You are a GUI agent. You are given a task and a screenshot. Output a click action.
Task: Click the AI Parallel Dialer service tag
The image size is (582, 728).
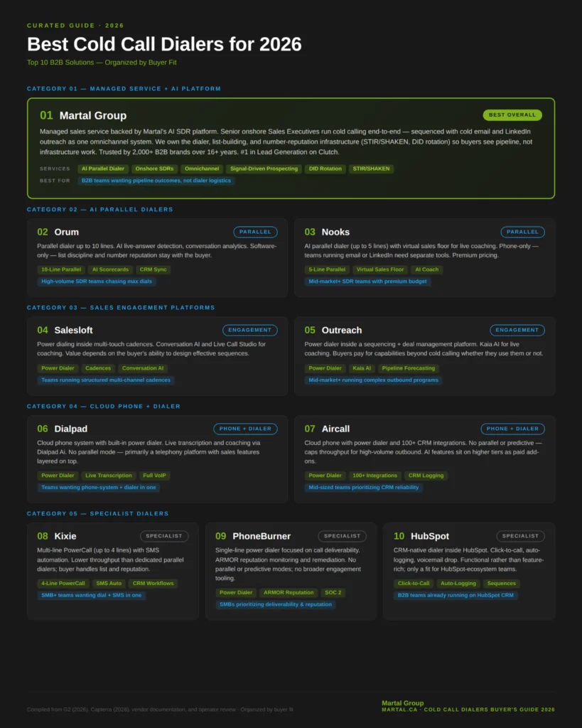click(103, 168)
